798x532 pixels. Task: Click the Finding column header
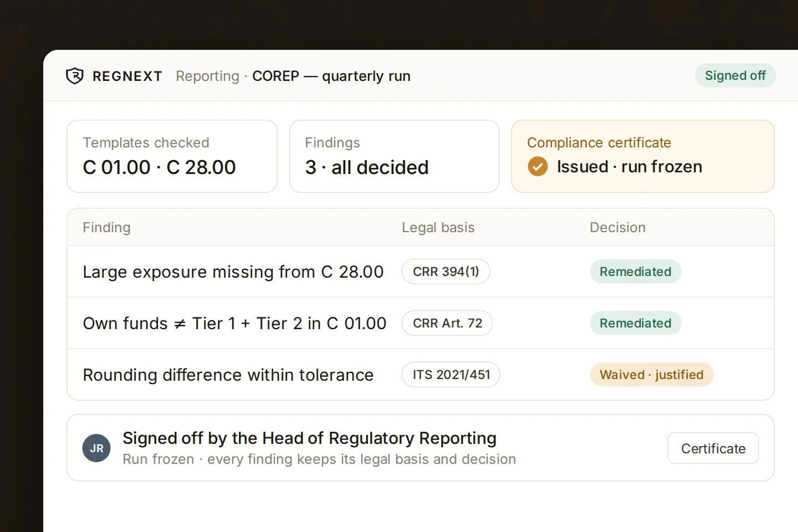coord(106,227)
